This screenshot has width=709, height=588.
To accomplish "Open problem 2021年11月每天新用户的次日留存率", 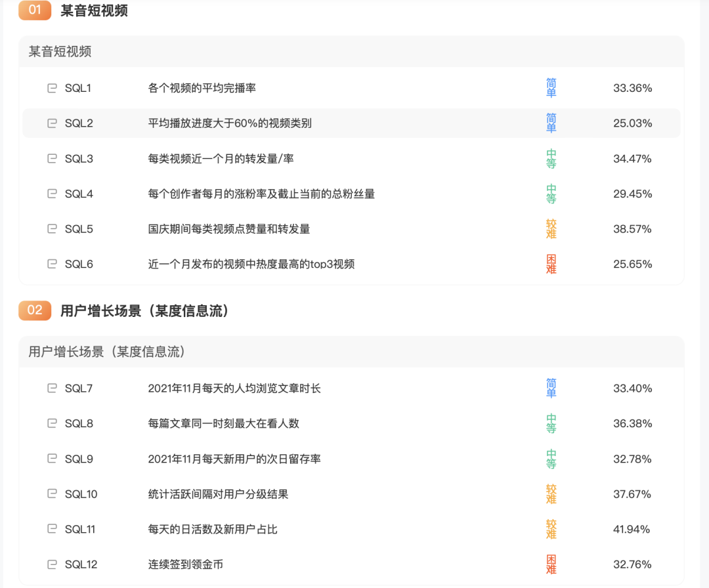I will 234,459.
